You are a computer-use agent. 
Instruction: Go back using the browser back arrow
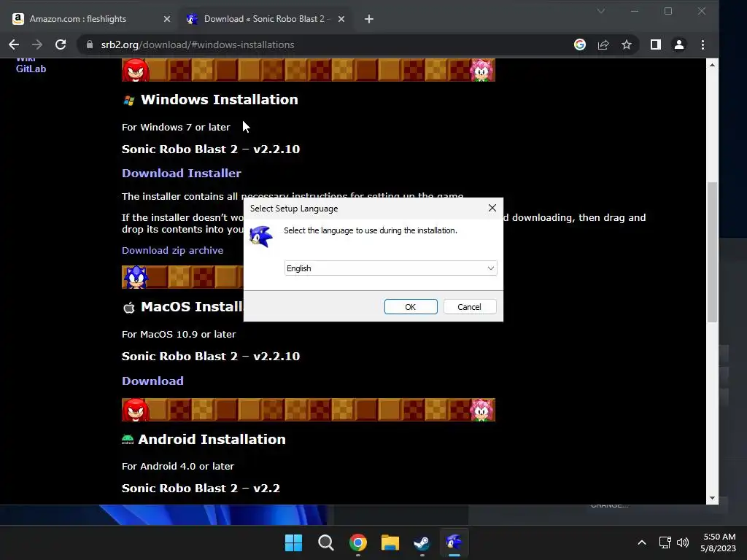pos(14,44)
